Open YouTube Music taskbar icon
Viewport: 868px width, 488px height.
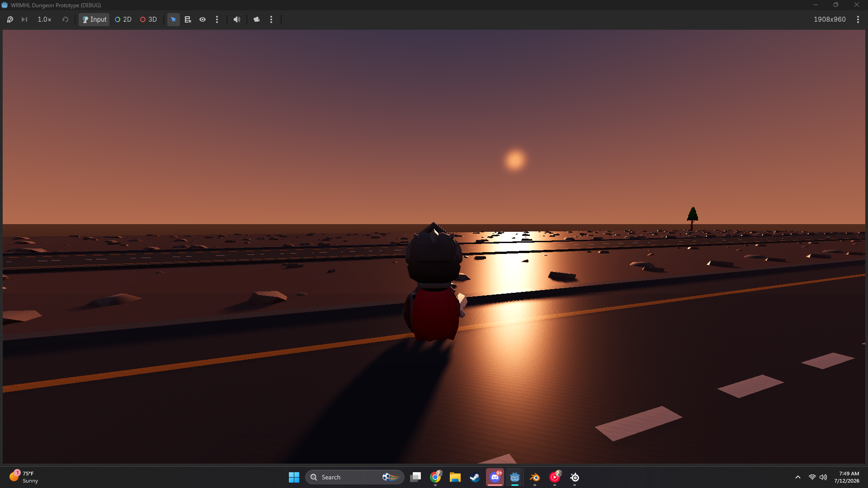tap(555, 477)
